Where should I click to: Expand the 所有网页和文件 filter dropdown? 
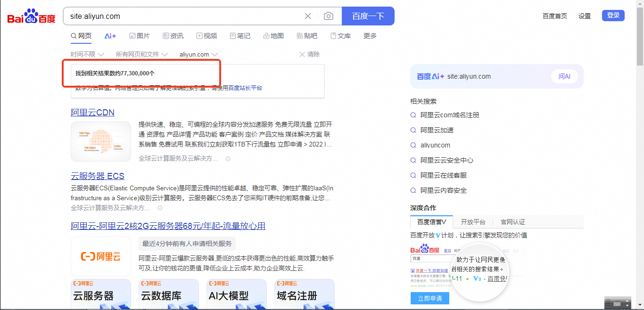point(141,54)
